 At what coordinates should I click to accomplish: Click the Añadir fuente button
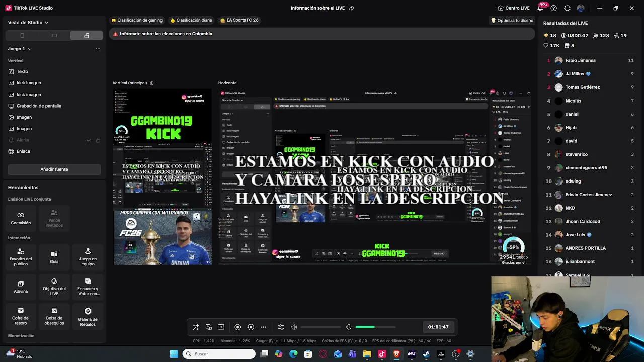point(54,169)
